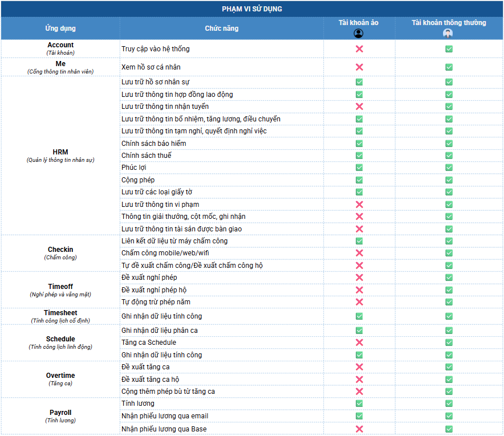Click text Lưu trữ các loại giấy tờ
The image size is (504, 436).
coord(157,192)
